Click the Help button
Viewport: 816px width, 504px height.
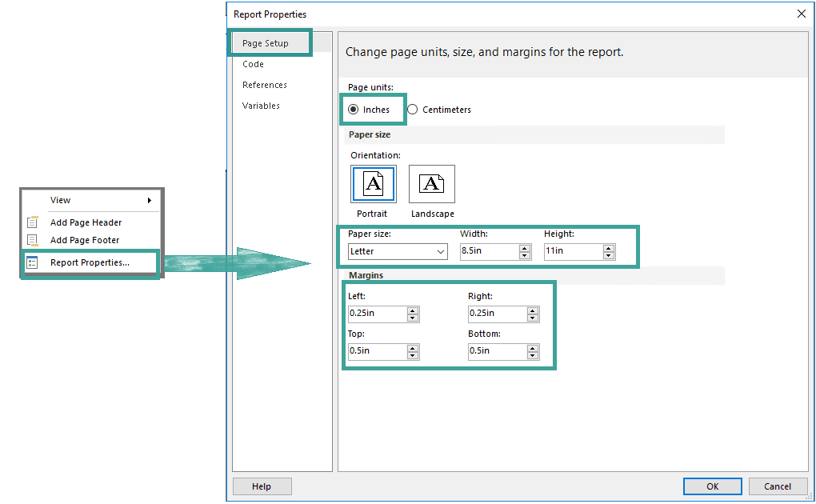click(x=262, y=486)
